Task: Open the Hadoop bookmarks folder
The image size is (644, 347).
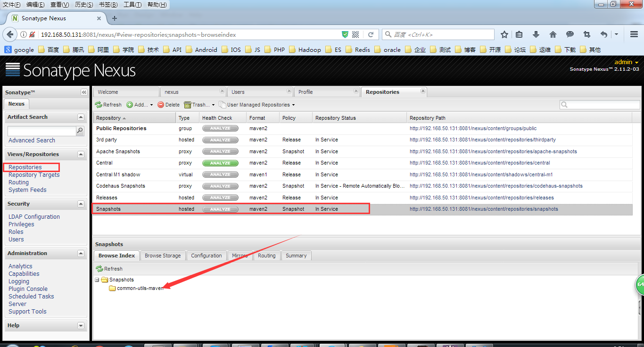Action: click(305, 50)
